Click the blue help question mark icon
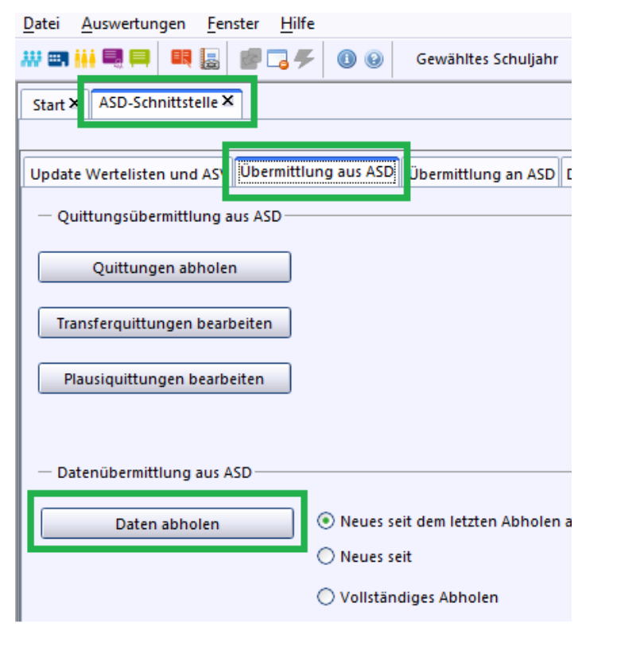Image resolution: width=644 pixels, height=650 pixels. pos(374,59)
